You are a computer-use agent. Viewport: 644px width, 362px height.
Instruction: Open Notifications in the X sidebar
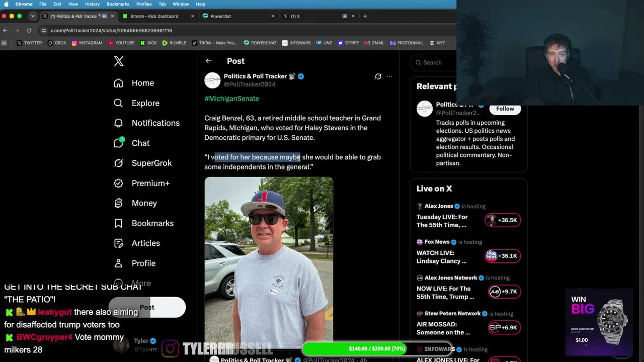[x=146, y=123]
